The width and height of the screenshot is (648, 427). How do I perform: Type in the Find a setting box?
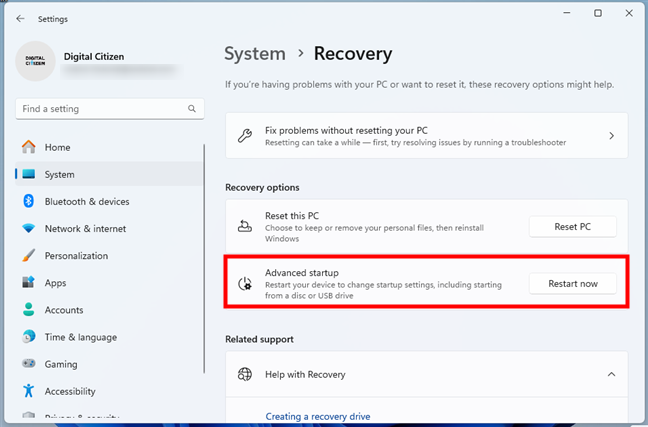coord(100,109)
